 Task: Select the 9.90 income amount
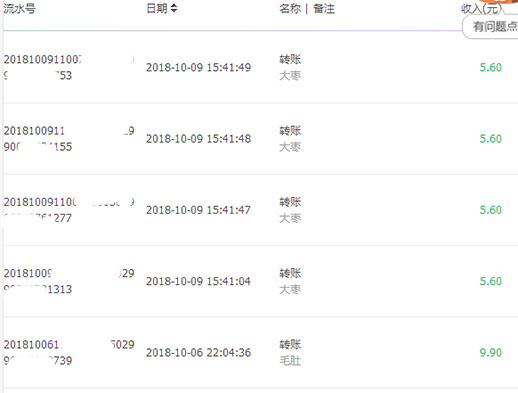tap(491, 353)
